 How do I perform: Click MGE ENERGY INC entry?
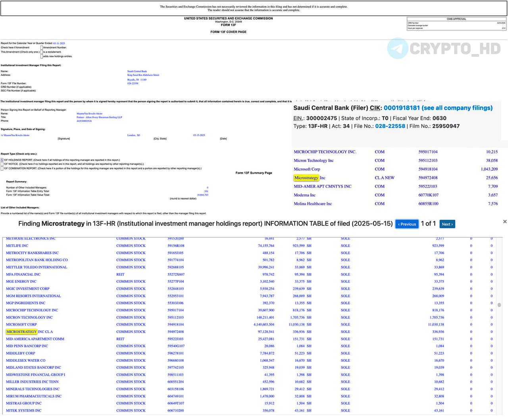[x=21, y=281]
